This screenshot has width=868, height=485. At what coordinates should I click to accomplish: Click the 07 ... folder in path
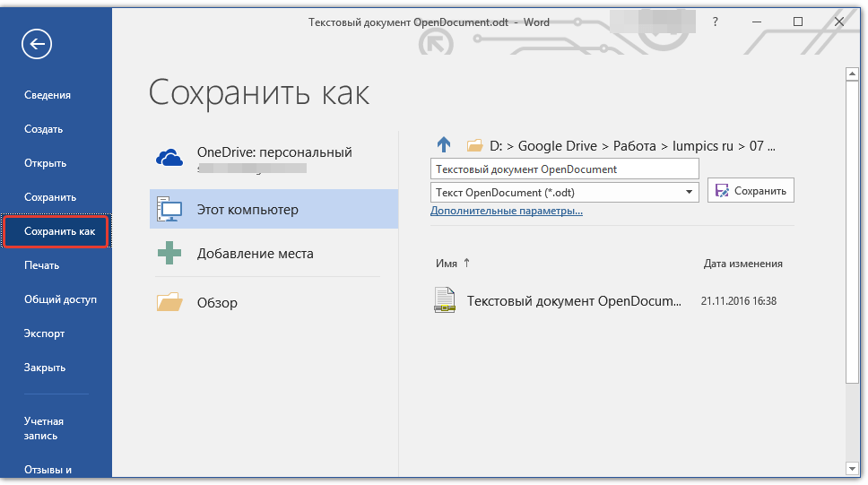(762, 145)
